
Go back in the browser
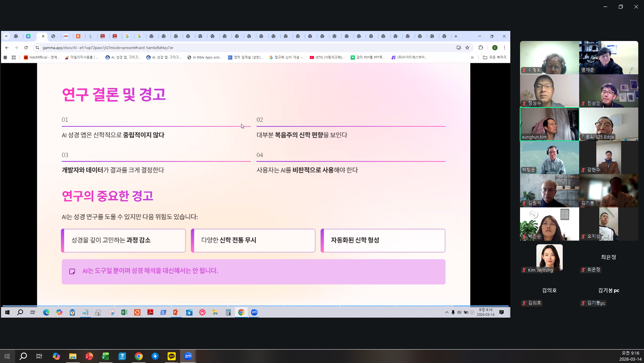[7, 48]
